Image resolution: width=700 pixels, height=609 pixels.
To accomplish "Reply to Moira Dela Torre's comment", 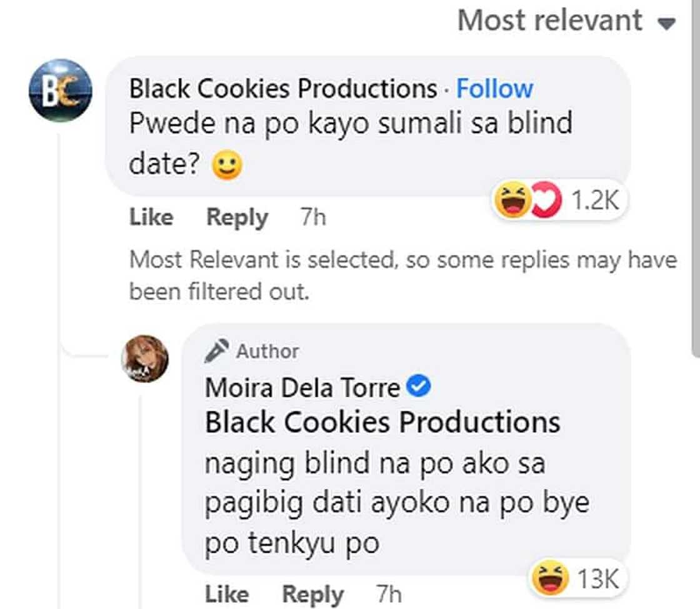I will tap(312, 594).
